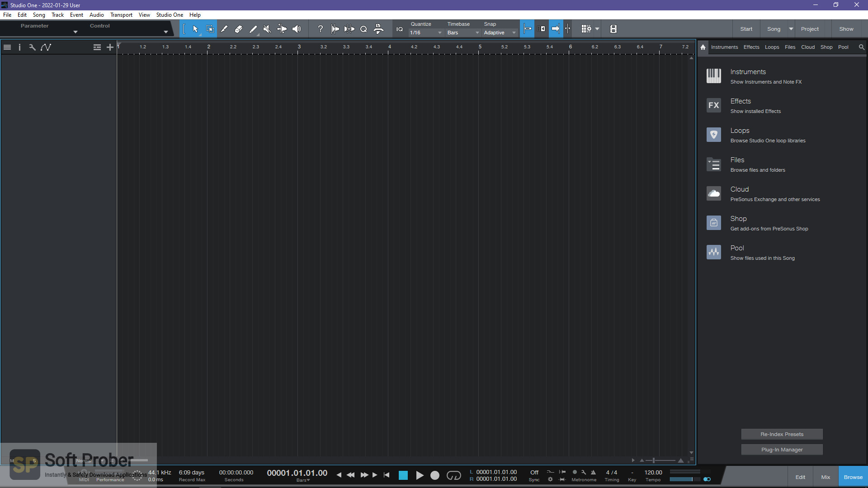The height and width of the screenshot is (488, 868).
Task: Show automation curve icon
Action: tap(46, 47)
